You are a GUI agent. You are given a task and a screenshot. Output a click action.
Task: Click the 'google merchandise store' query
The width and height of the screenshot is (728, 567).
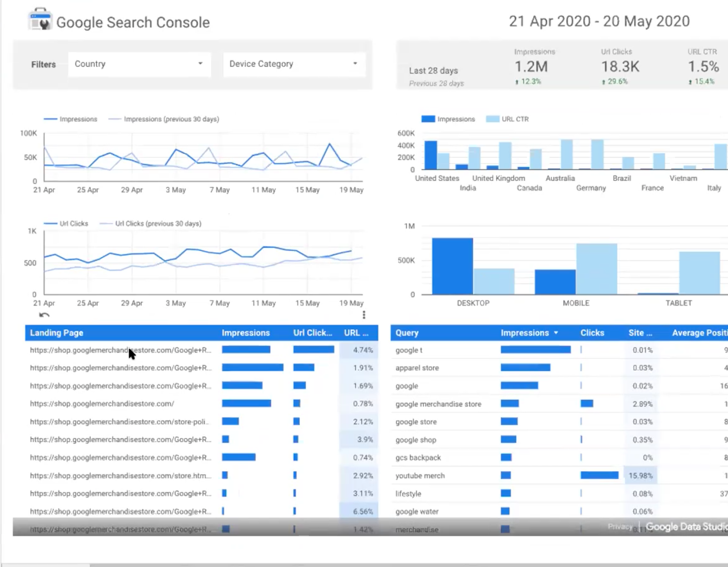pyautogui.click(x=438, y=404)
